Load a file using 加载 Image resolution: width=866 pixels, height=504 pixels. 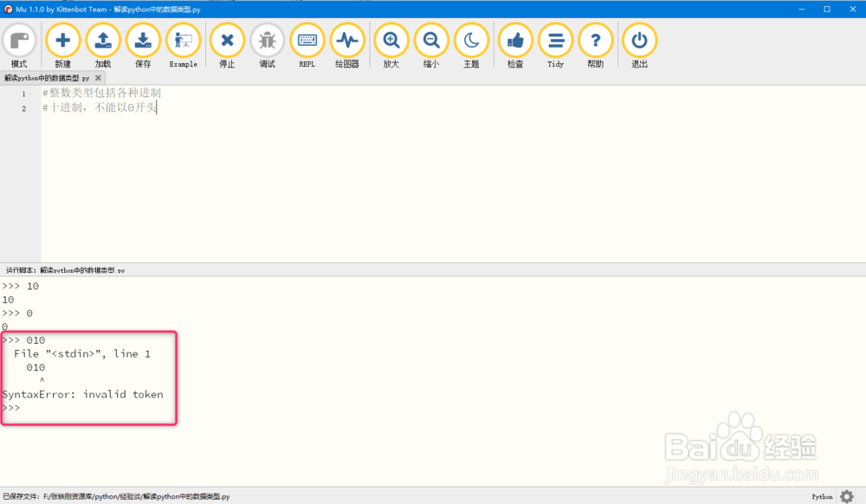(103, 46)
